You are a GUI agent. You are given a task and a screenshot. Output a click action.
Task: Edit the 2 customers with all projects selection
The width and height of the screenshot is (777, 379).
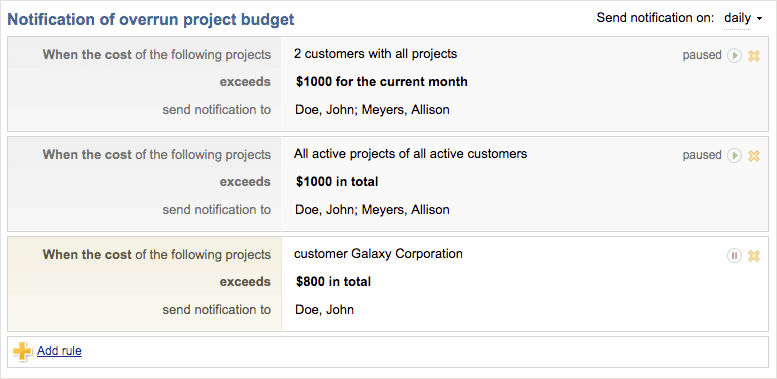(376, 54)
